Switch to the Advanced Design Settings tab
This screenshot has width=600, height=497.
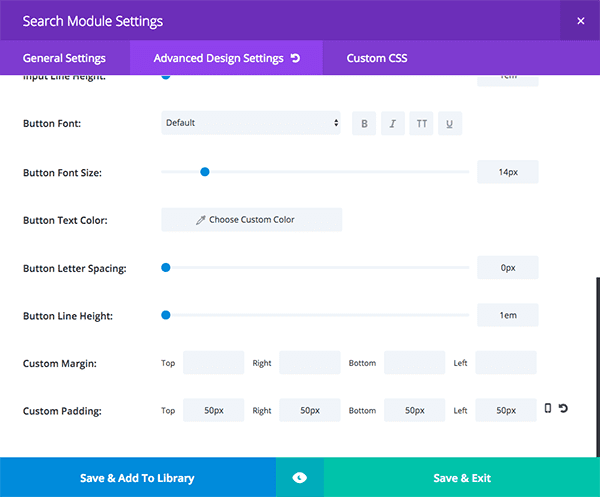(227, 58)
